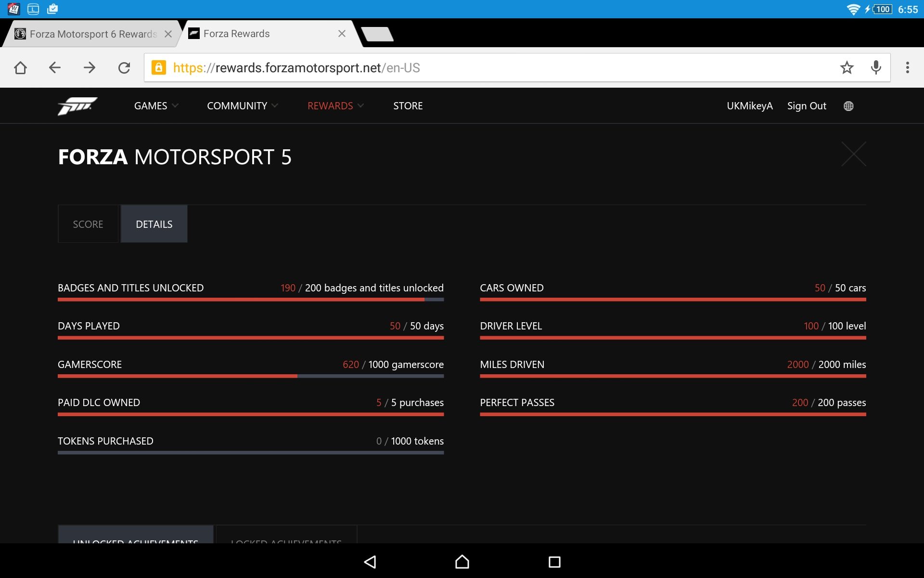924x578 pixels.
Task: Tap the third notification icon in the status bar
Action: pyautogui.click(x=52, y=9)
